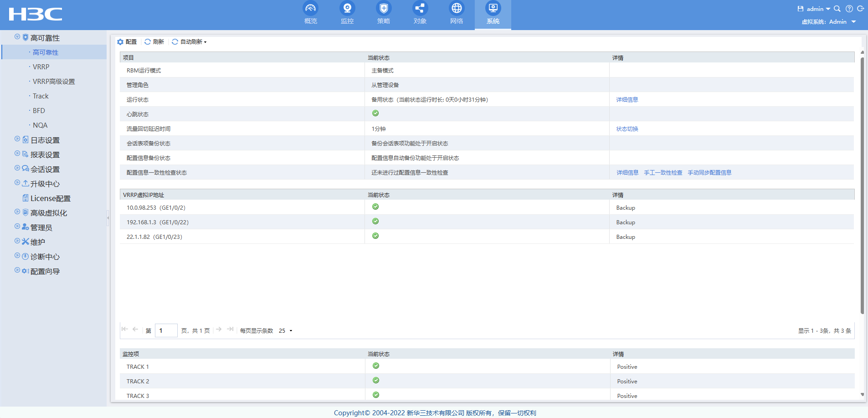This screenshot has width=868, height=418.
Task: Click the 维护 wrench tools icon
Action: (x=26, y=242)
